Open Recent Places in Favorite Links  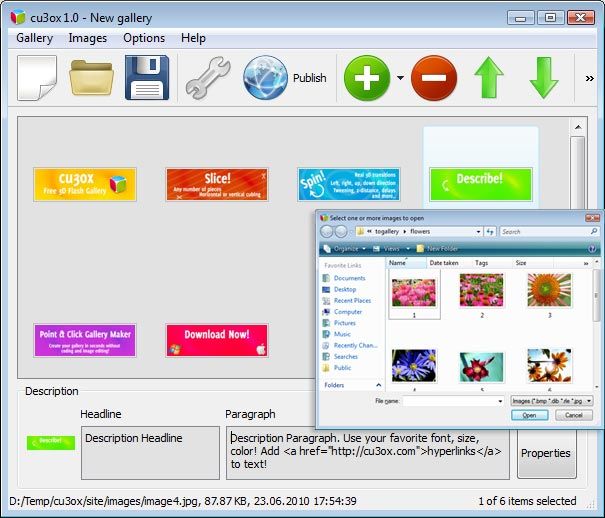[347, 300]
